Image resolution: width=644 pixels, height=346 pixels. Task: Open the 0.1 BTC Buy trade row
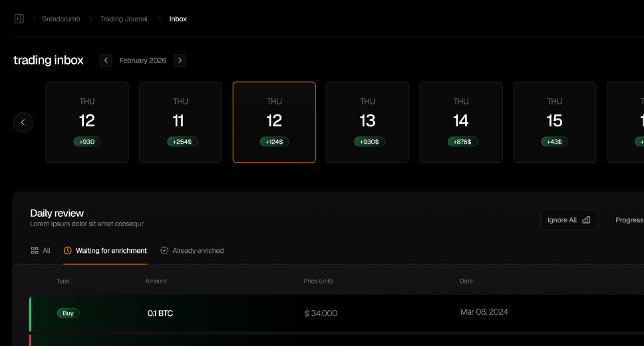(333, 313)
